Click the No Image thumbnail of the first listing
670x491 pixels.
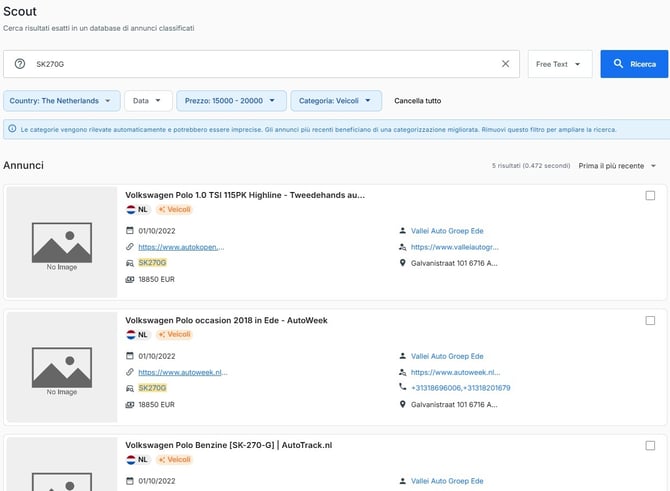tap(62, 242)
